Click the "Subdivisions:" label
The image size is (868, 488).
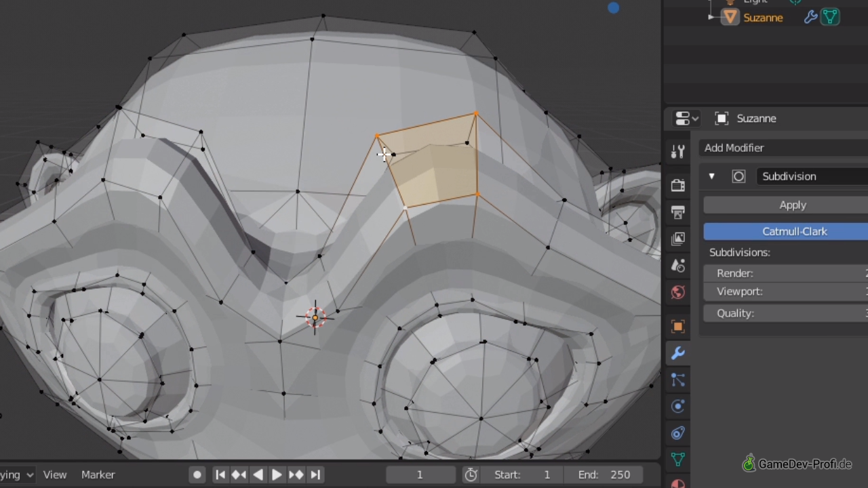[740, 252]
